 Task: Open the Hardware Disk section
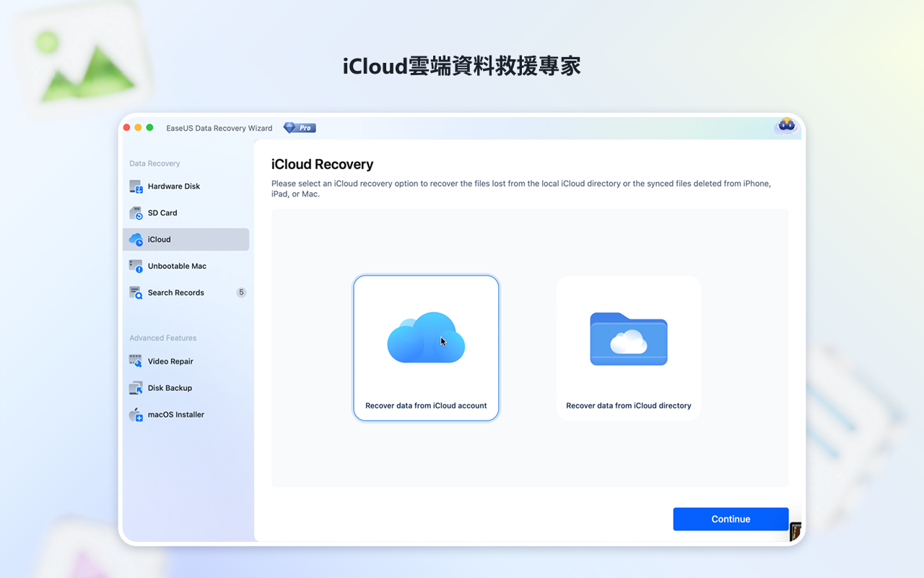(186, 186)
